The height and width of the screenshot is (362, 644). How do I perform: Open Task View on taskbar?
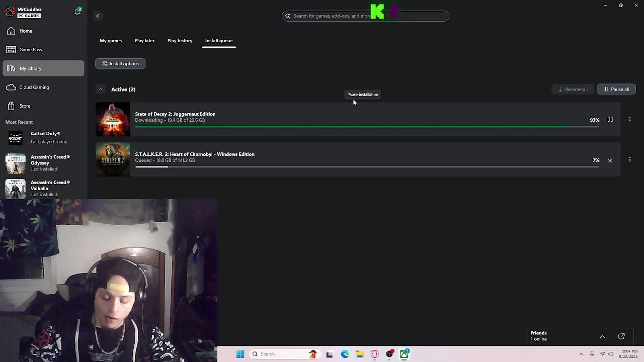tap(330, 354)
